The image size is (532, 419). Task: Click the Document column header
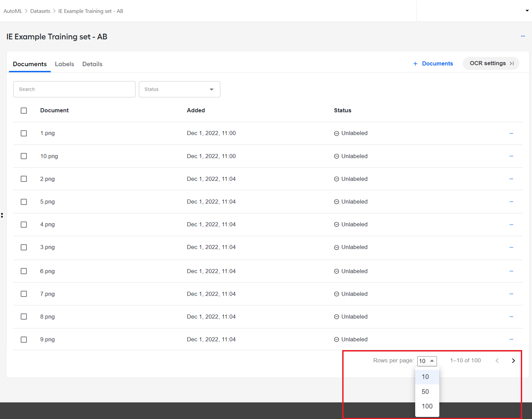coord(54,110)
